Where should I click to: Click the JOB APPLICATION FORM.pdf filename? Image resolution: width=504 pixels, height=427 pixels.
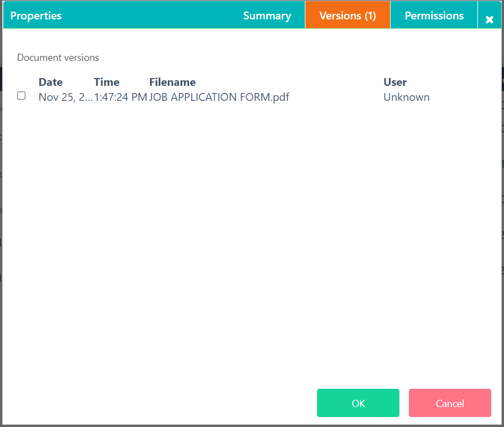(x=219, y=97)
